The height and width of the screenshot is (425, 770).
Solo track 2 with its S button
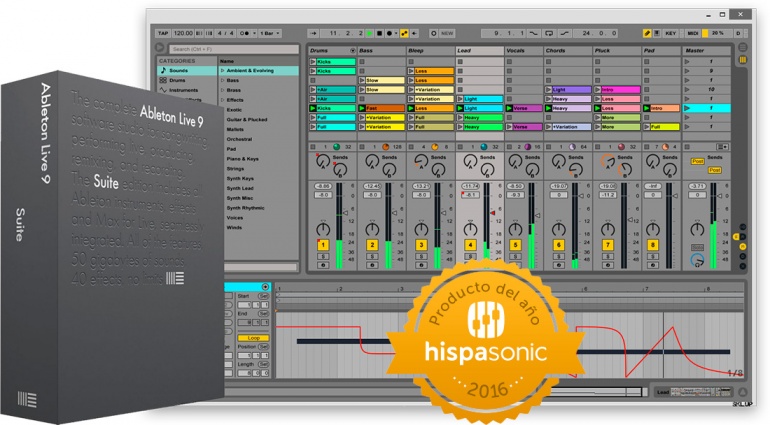click(x=372, y=256)
